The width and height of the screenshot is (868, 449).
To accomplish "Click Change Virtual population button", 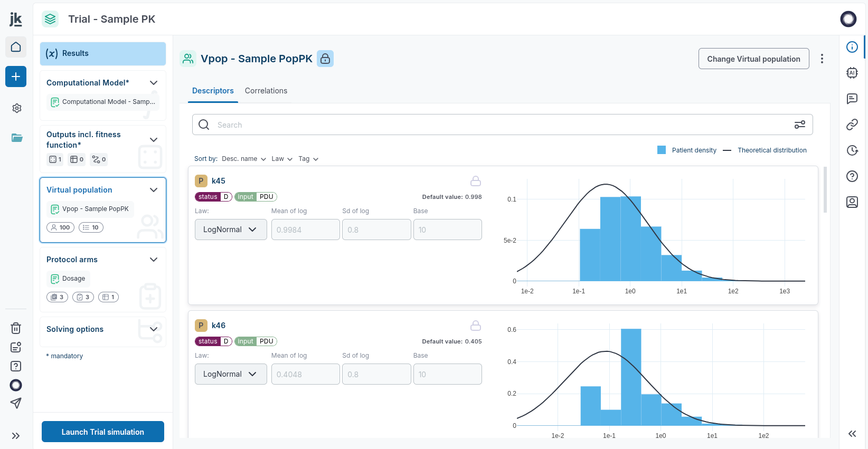I will pos(753,59).
